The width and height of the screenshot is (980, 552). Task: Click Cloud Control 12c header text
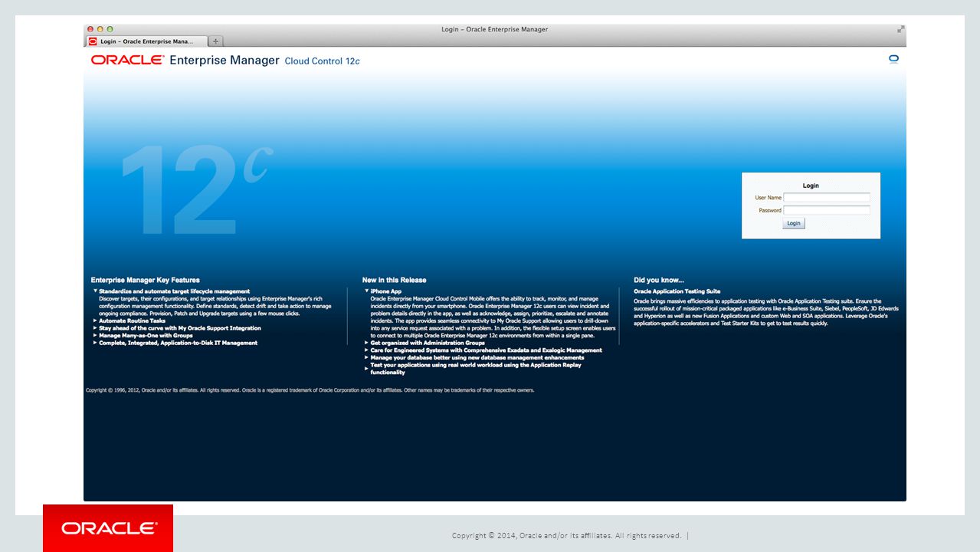(322, 61)
